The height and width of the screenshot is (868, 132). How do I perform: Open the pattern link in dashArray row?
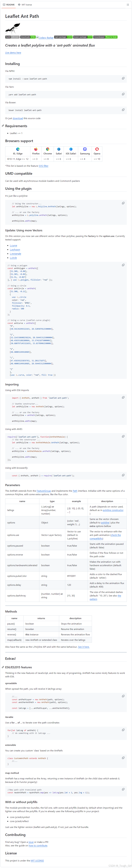[105, 597]
